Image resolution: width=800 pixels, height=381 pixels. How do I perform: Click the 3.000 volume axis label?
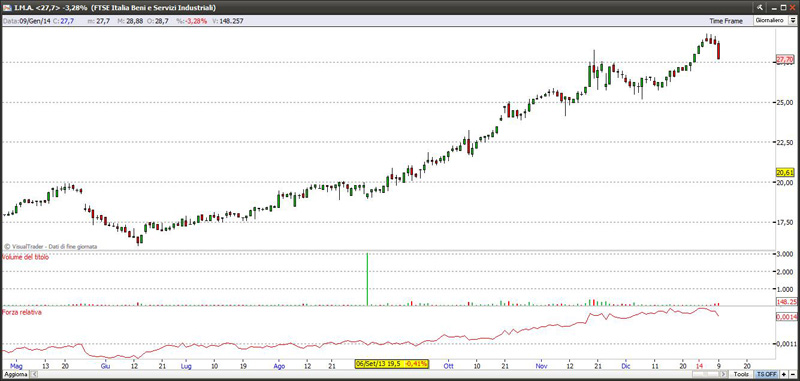784,255
